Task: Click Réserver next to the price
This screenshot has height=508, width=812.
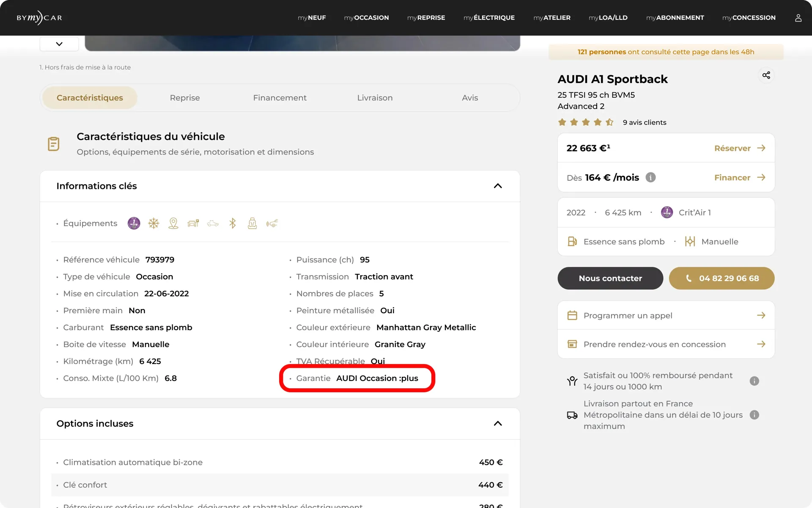Action: point(740,148)
